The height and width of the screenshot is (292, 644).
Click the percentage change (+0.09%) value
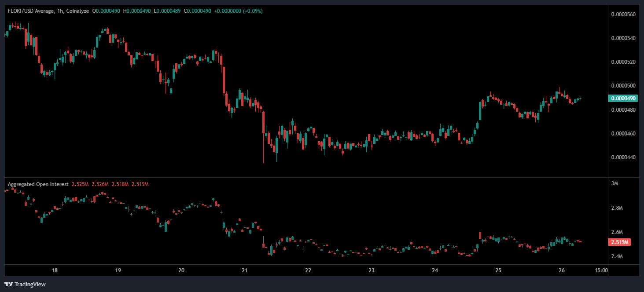pos(252,11)
